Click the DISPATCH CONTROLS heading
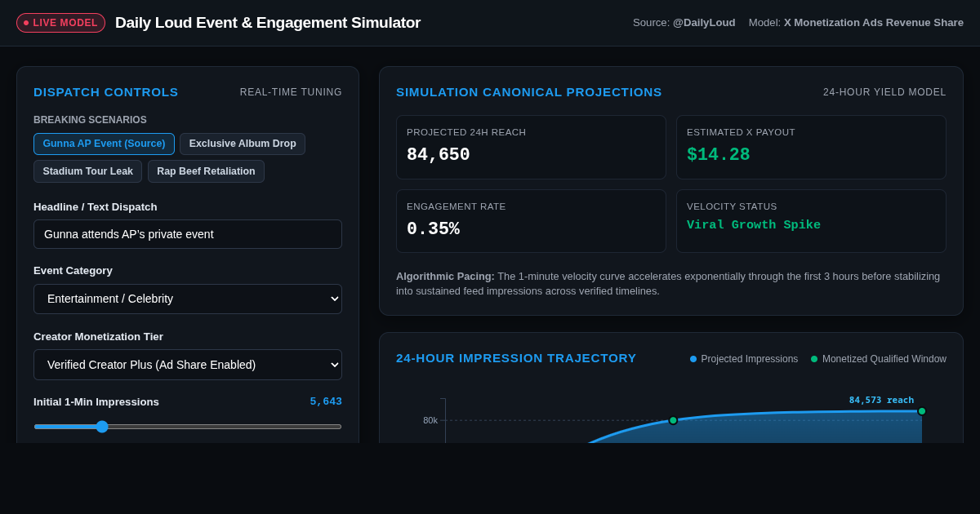The width and height of the screenshot is (980, 514). (x=106, y=92)
